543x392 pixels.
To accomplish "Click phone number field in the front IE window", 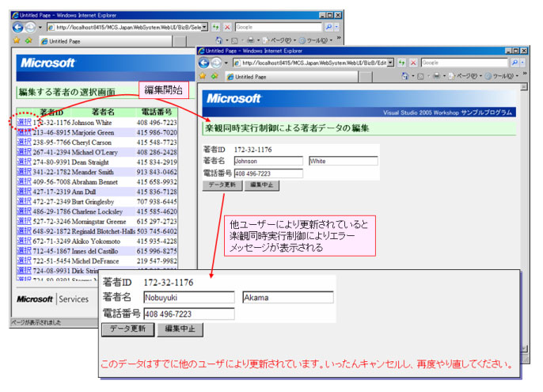I will point(268,173).
